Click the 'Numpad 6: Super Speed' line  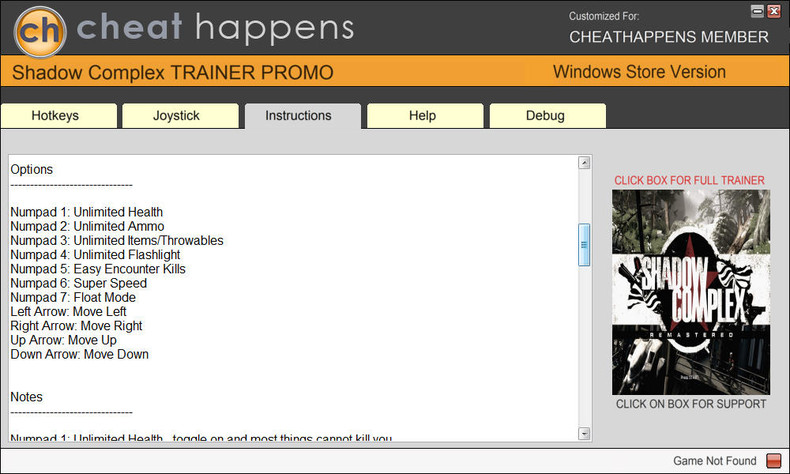[x=79, y=283]
